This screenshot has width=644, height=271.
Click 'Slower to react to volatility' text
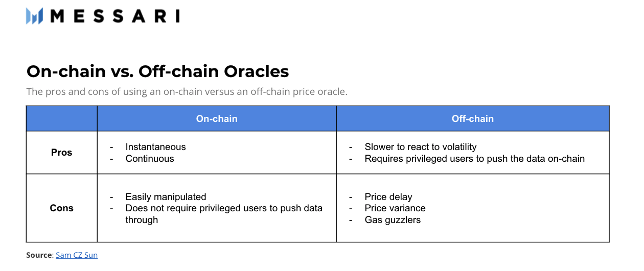[420, 147]
